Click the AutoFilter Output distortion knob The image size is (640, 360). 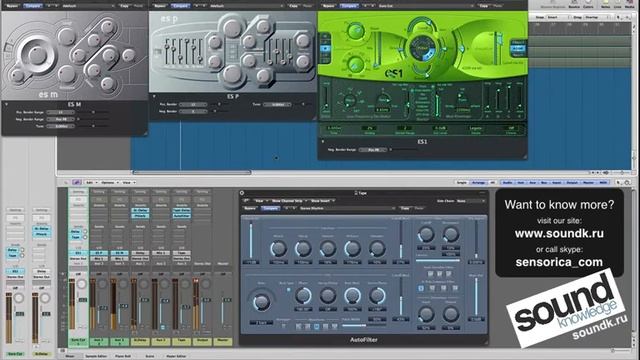point(451,314)
